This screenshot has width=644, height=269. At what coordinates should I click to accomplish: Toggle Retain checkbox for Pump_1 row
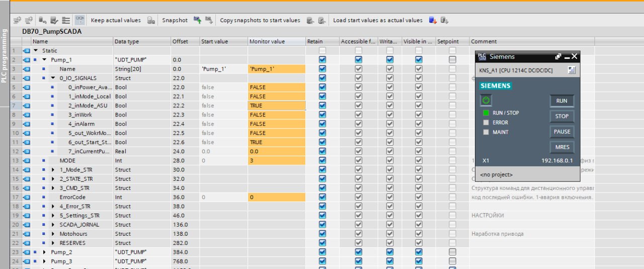323,59
